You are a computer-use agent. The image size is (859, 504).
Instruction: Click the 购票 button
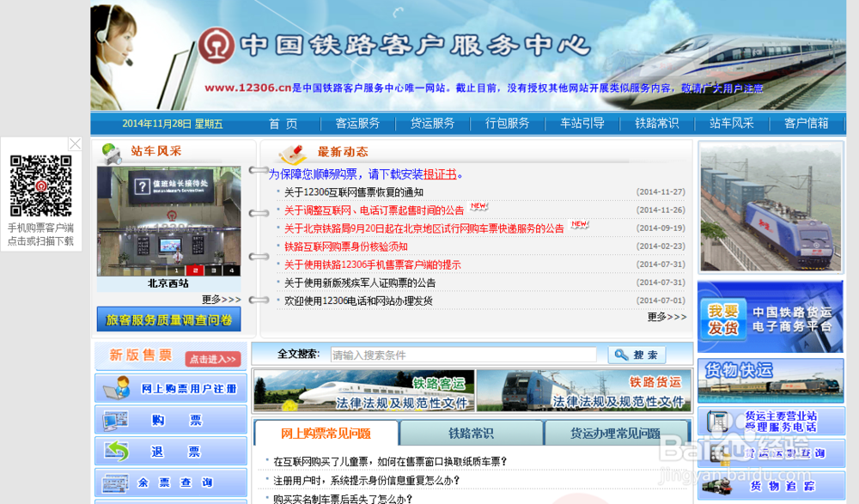pyautogui.click(x=171, y=420)
